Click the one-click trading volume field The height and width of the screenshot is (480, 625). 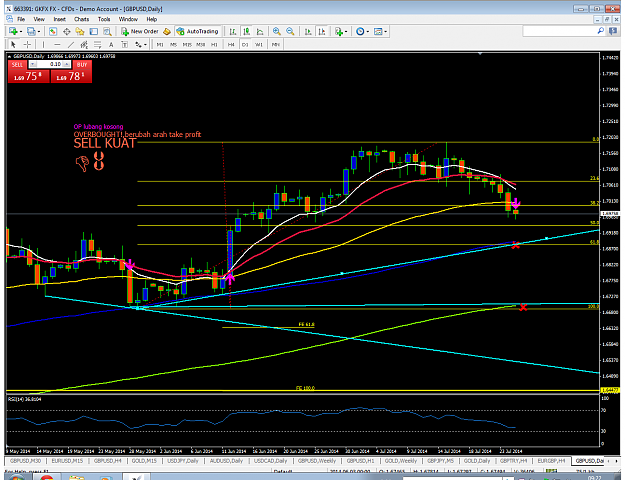coord(50,64)
